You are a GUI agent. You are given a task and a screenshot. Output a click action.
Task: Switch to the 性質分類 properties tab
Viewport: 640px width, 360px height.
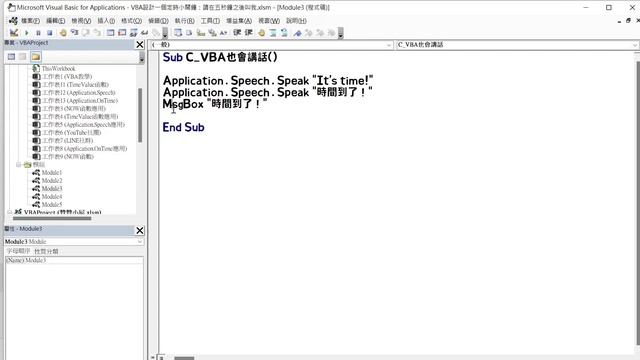click(46, 251)
